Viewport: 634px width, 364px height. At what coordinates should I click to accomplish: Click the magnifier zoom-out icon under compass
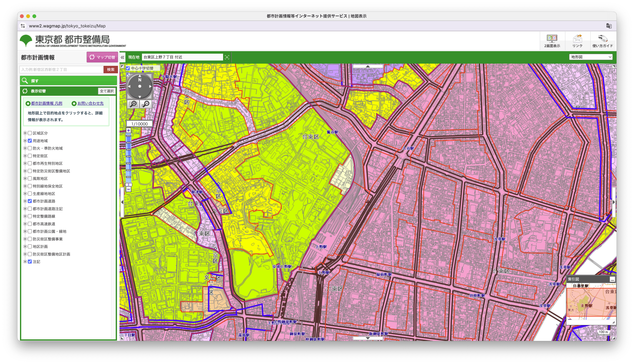146,104
